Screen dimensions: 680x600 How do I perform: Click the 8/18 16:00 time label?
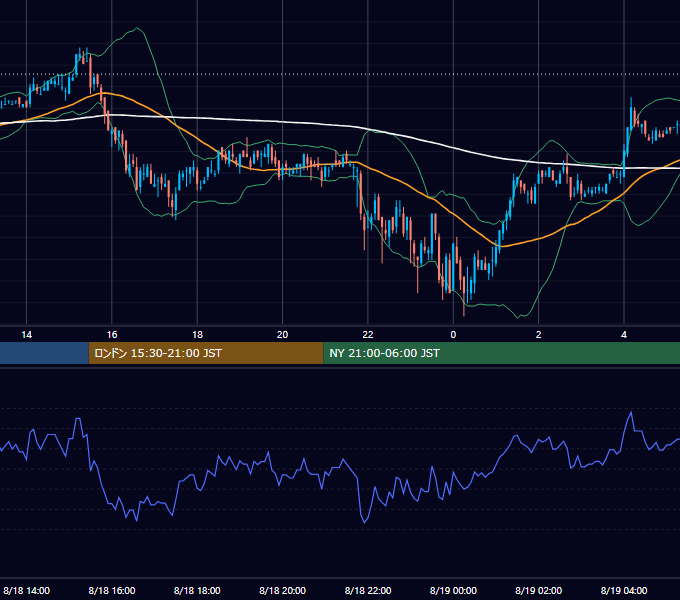(112, 590)
